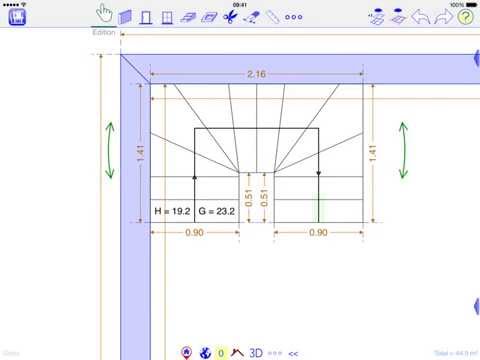Switch to 3D view

[x=256, y=353]
